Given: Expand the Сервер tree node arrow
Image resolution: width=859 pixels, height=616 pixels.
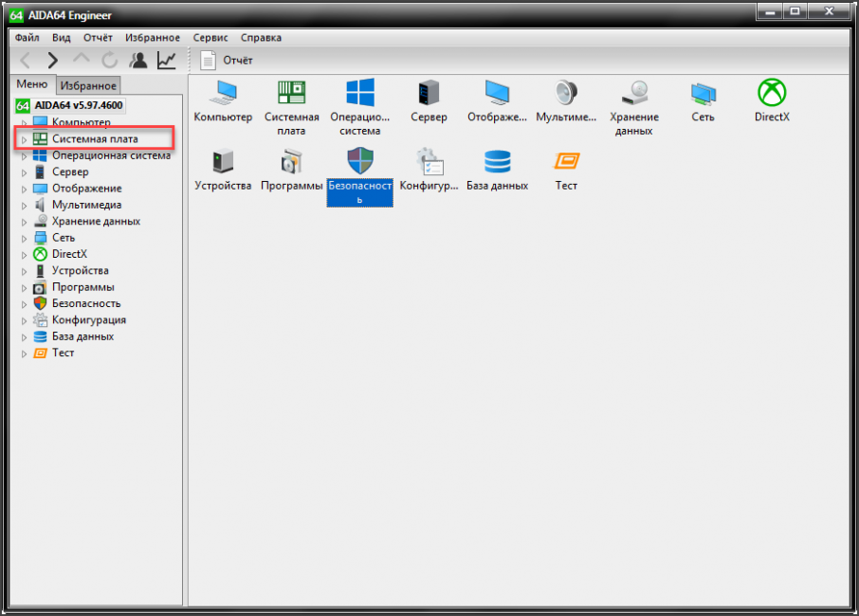Looking at the screenshot, I should pyautogui.click(x=25, y=172).
